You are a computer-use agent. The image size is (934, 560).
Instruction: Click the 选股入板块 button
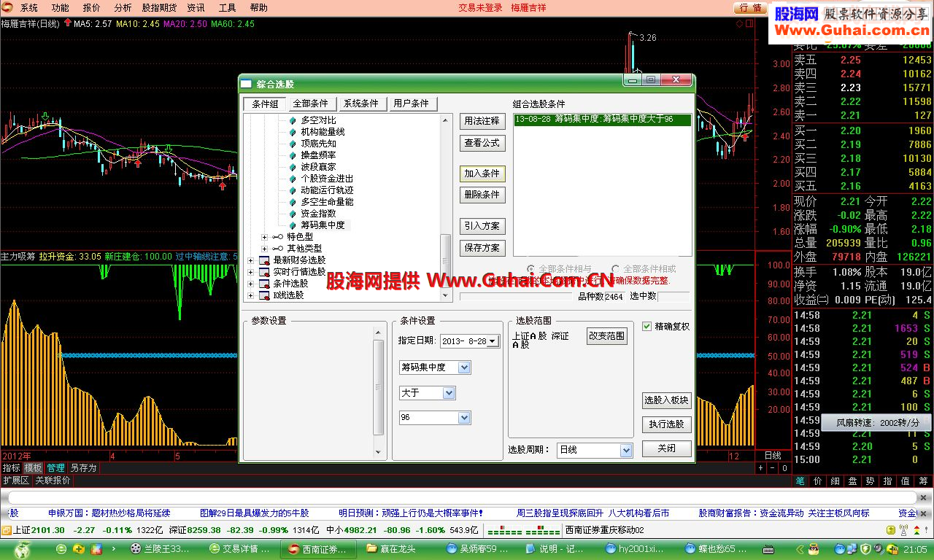click(666, 400)
